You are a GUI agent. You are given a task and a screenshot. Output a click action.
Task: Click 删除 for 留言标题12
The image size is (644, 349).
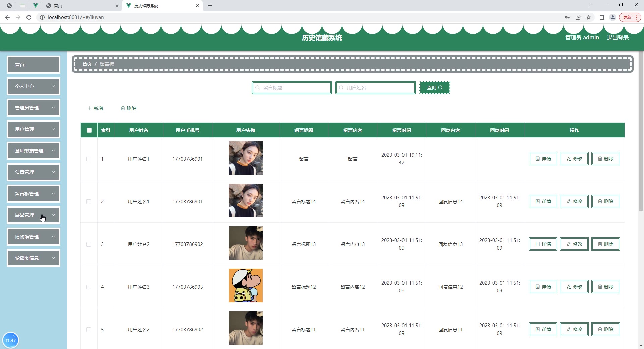[605, 287]
